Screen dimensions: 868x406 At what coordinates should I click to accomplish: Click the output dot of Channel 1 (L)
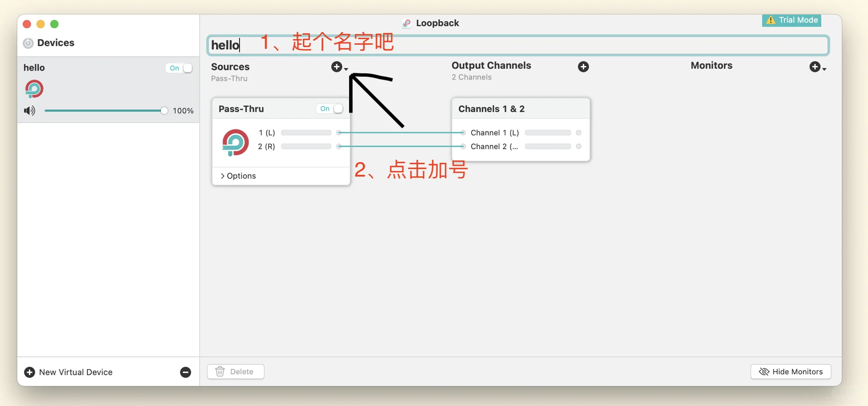click(579, 132)
